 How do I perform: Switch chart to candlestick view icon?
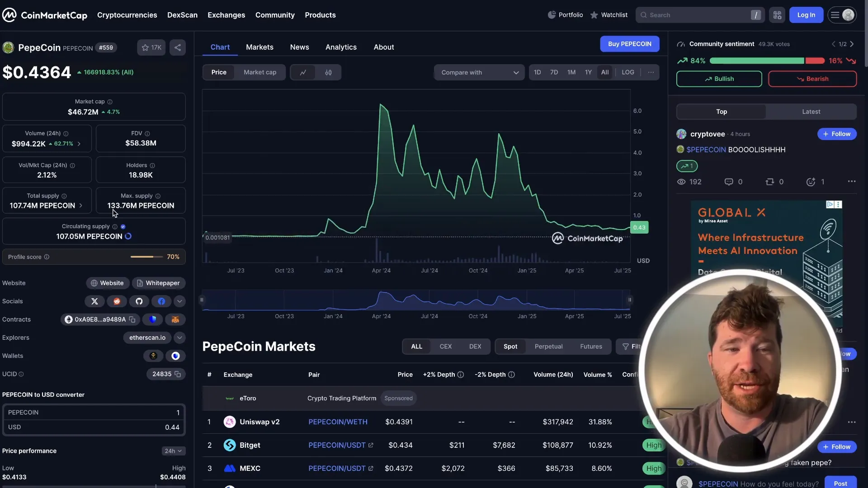click(x=328, y=72)
